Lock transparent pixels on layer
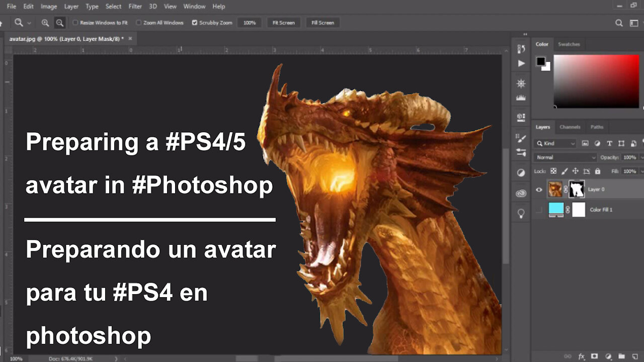 (553, 171)
